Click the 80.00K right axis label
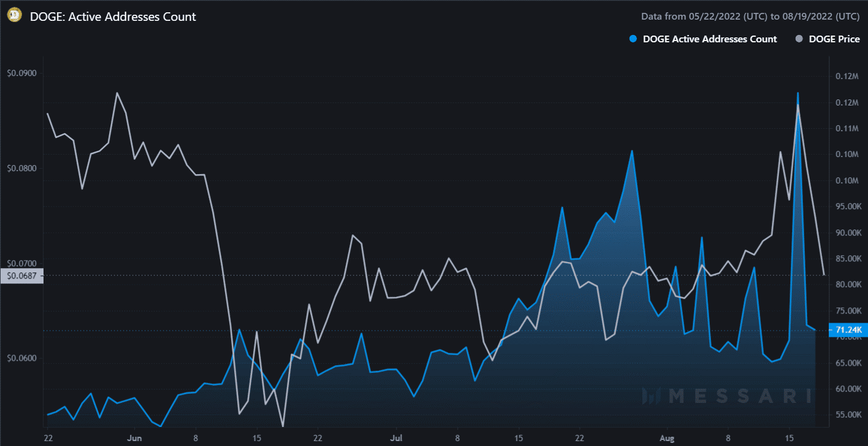This screenshot has width=868, height=446. point(848,285)
